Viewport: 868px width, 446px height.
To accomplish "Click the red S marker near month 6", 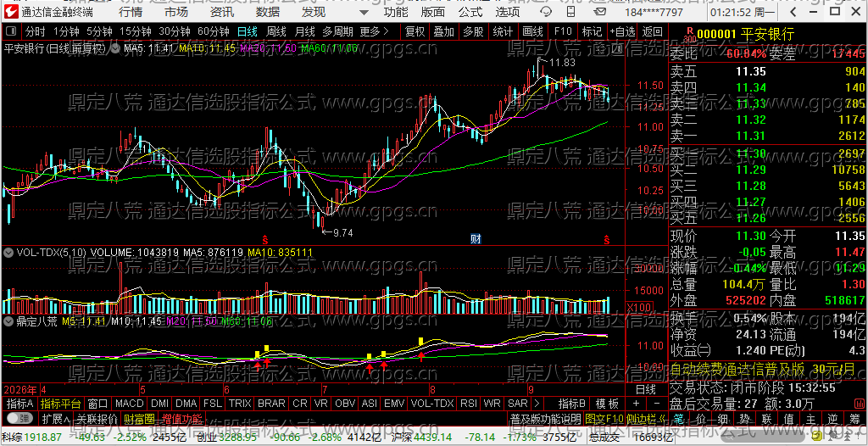I will point(265,240).
